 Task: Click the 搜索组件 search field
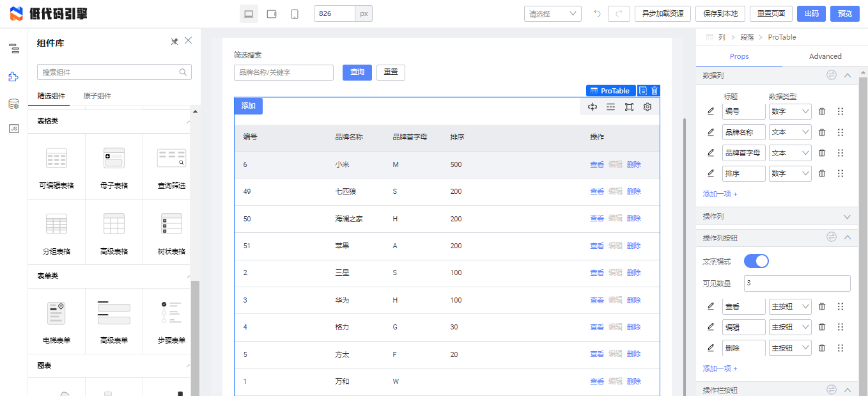114,72
